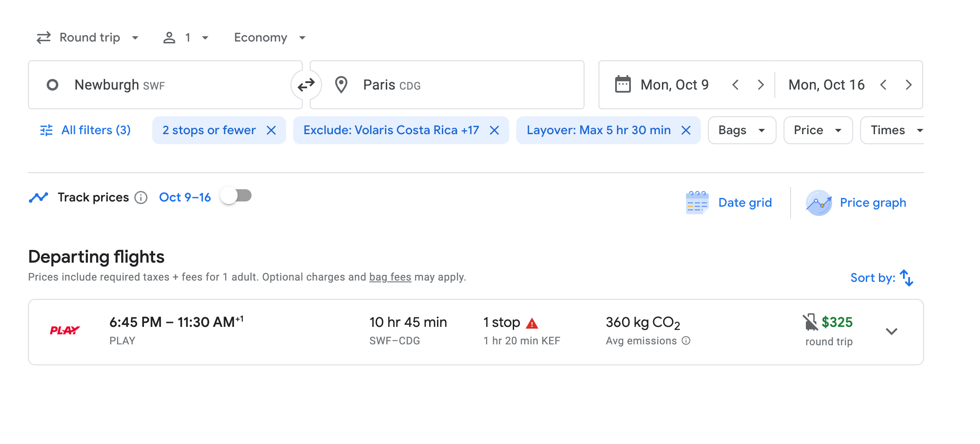Open the passenger count dropdown
Image resolution: width=980 pixels, height=444 pixels.
186,38
